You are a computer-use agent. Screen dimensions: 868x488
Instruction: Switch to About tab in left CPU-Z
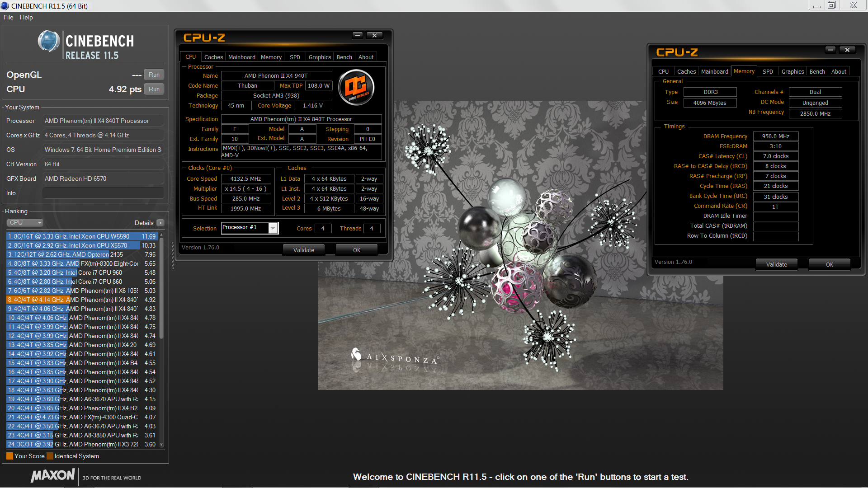point(366,57)
